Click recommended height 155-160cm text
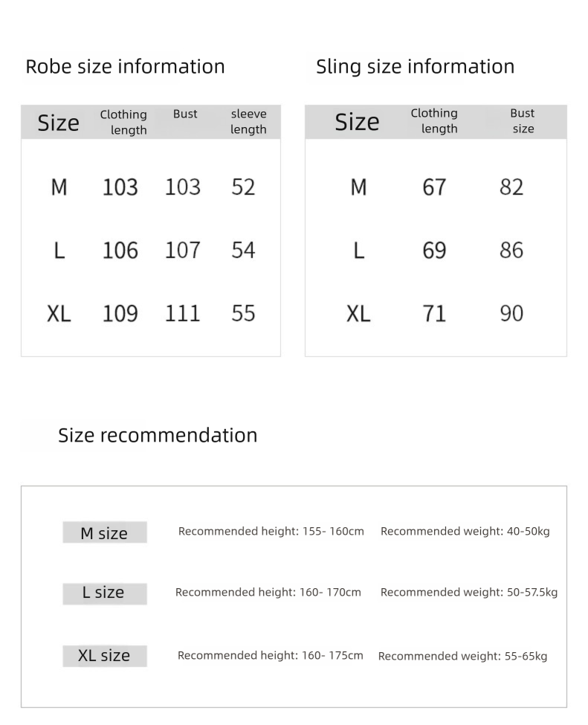This screenshot has height=725, width=588. (271, 531)
